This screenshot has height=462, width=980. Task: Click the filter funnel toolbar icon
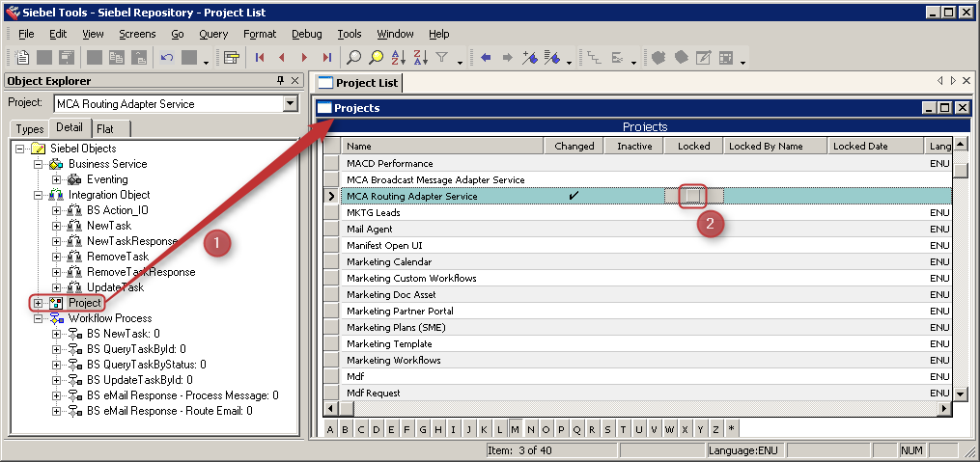(442, 58)
